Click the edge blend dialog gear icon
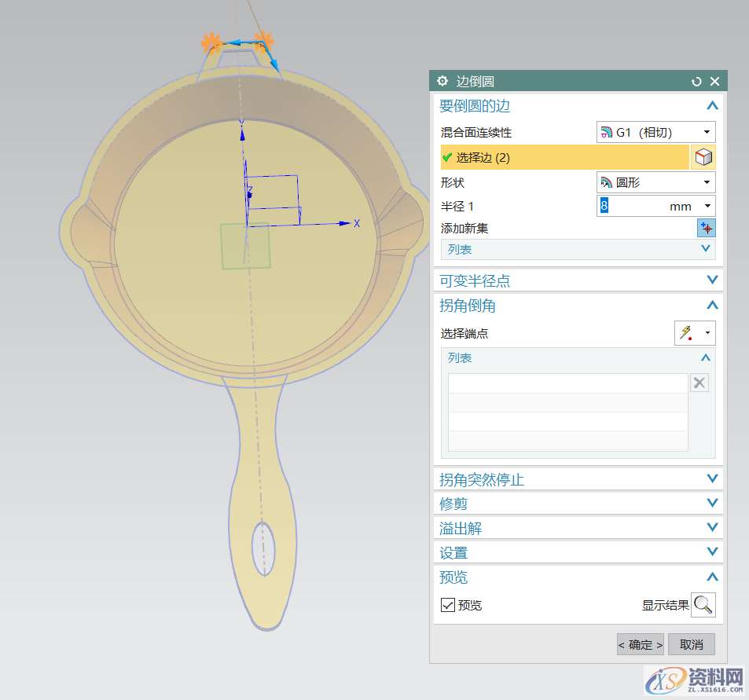Image resolution: width=749 pixels, height=700 pixels. coord(442,81)
